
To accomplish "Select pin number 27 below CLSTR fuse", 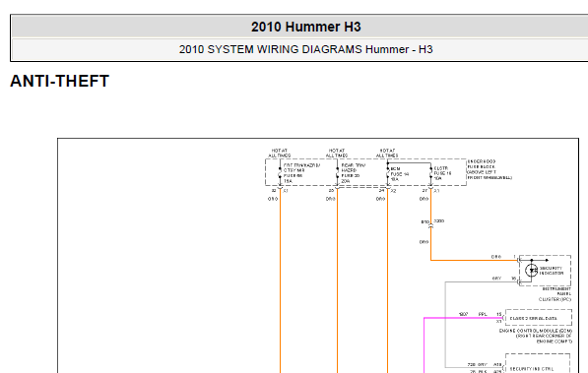I will [x=425, y=190].
